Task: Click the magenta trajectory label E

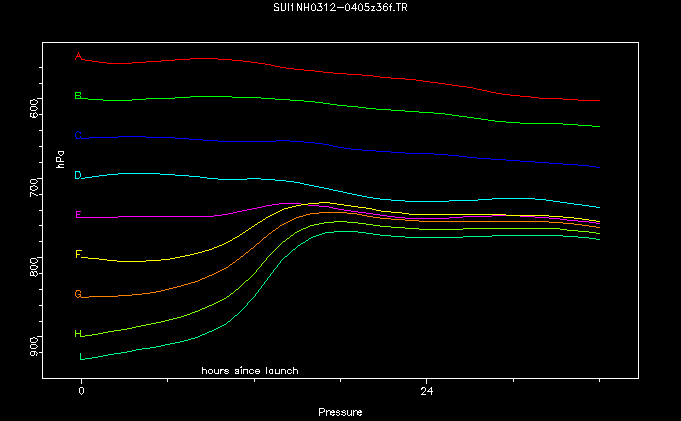Action: [x=78, y=215]
